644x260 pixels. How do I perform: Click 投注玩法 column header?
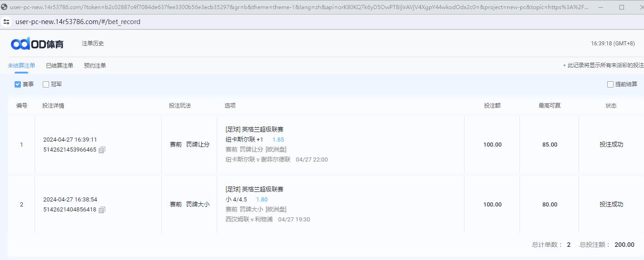click(180, 106)
